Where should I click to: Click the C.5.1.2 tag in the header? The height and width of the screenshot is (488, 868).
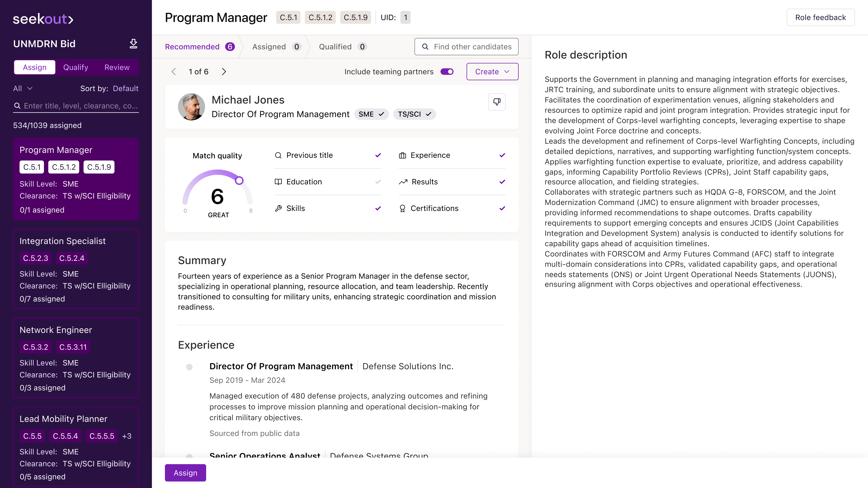[320, 18]
